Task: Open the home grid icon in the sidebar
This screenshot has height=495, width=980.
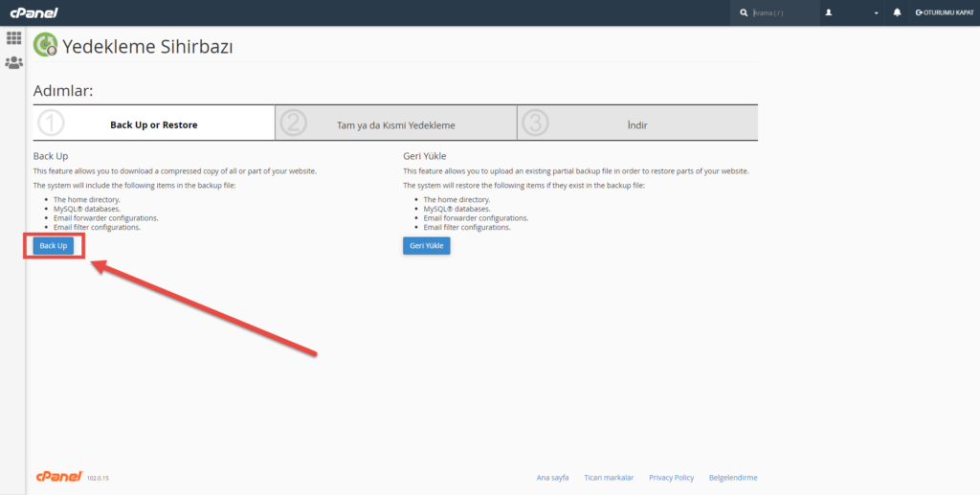Action: (13, 38)
